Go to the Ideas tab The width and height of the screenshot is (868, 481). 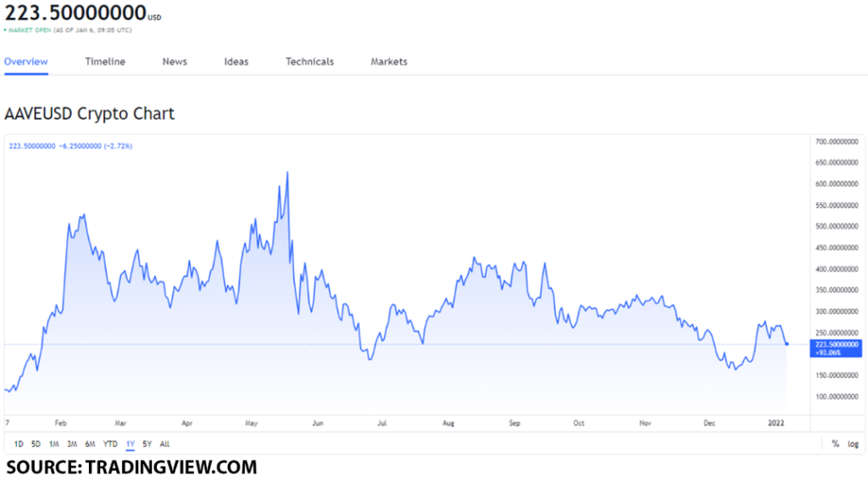(236, 61)
